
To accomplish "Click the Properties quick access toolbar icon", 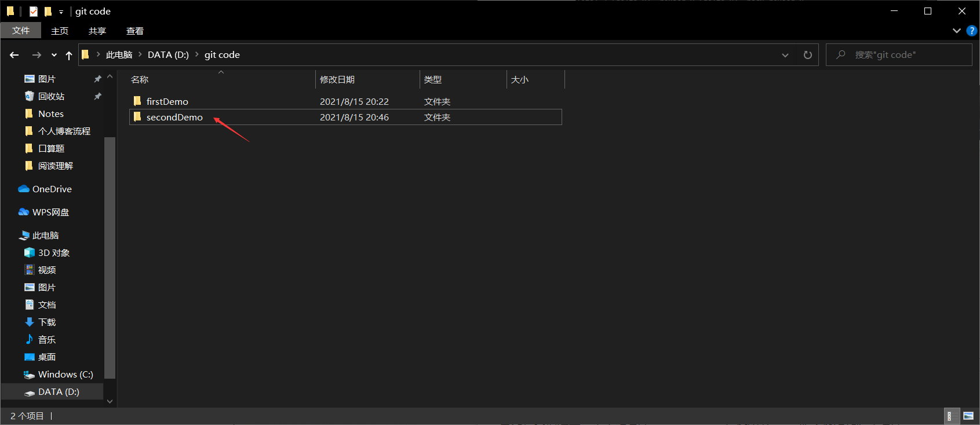I will (34, 11).
